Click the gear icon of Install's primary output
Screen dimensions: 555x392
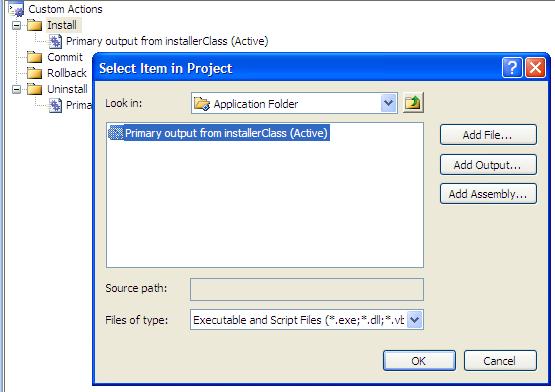click(x=55, y=41)
